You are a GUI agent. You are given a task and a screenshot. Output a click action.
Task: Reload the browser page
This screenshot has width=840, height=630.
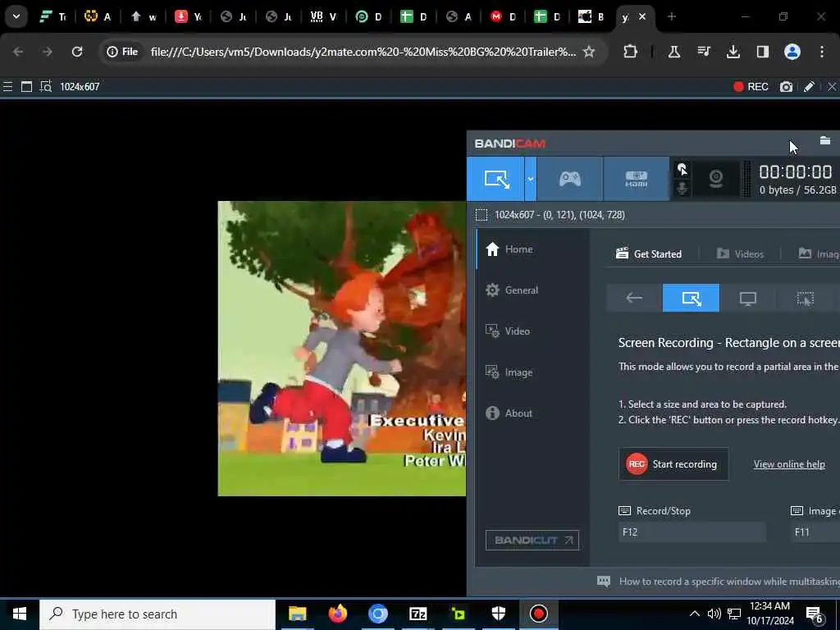(x=77, y=52)
